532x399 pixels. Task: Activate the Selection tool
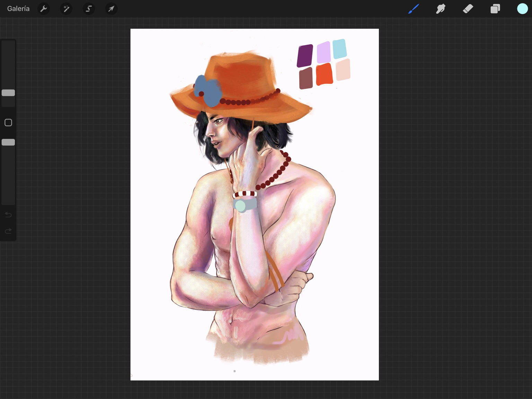click(x=89, y=9)
